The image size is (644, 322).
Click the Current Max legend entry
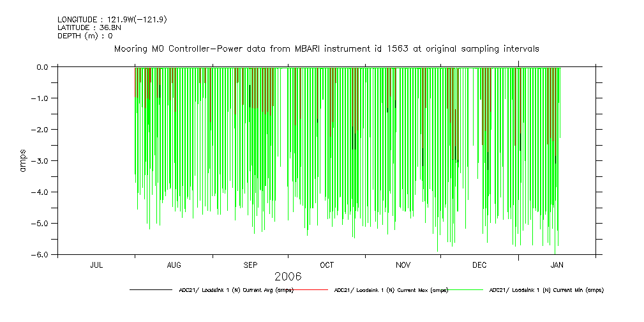391,290
